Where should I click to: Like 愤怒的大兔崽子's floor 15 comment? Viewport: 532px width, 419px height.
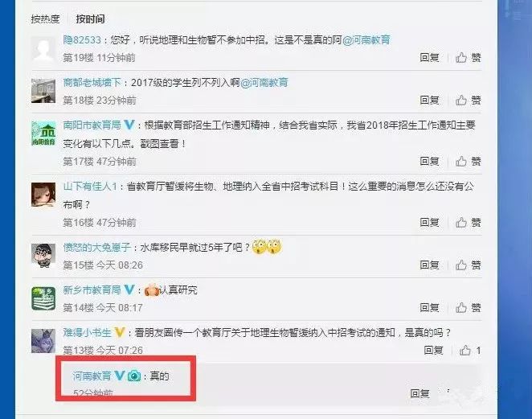pos(468,265)
